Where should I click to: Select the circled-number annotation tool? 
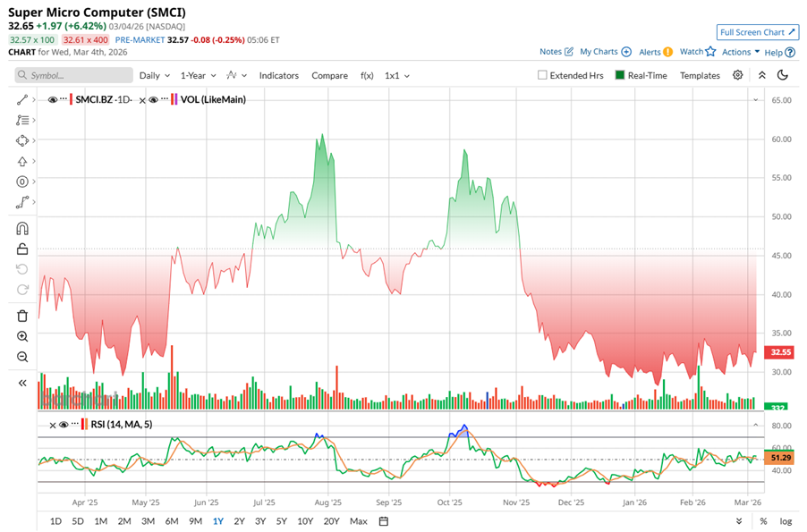click(x=22, y=182)
